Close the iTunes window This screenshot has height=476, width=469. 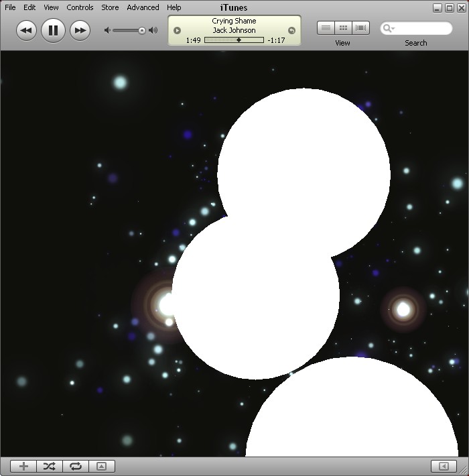tap(462, 8)
